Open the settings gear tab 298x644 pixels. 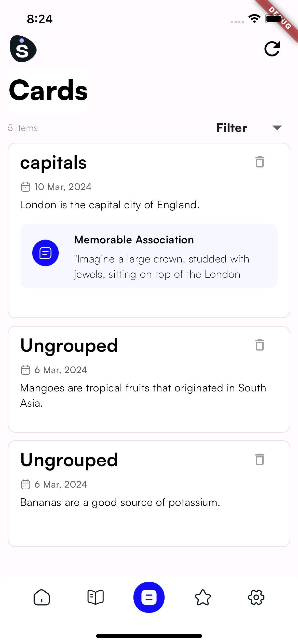click(x=256, y=597)
